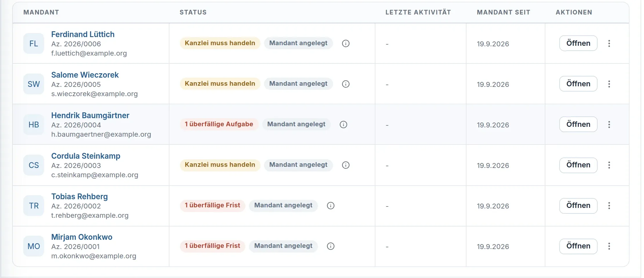Click Tobias Rehberg's '1 überfällige Frist' badge

(212, 205)
